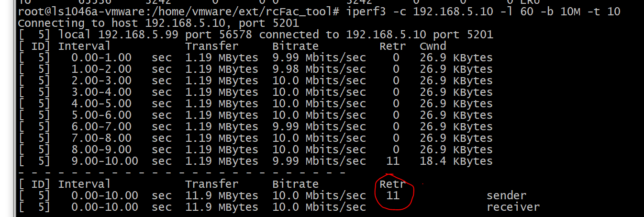Select the 0.00-1.00 interval value
Viewport: 644px width, 217px height.
[x=101, y=57]
